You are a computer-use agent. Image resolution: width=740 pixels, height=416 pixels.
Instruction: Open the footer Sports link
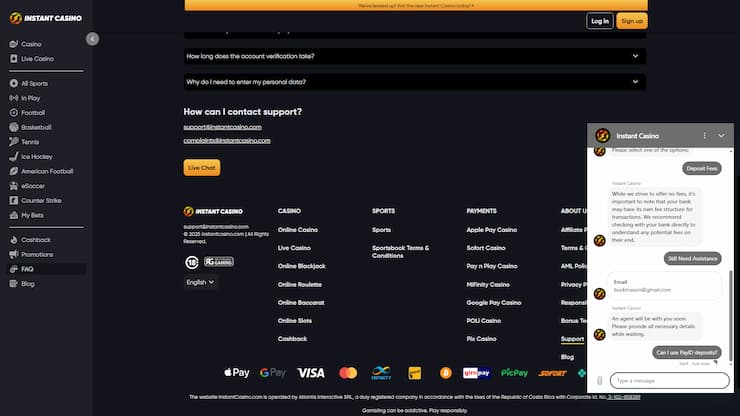coord(381,229)
